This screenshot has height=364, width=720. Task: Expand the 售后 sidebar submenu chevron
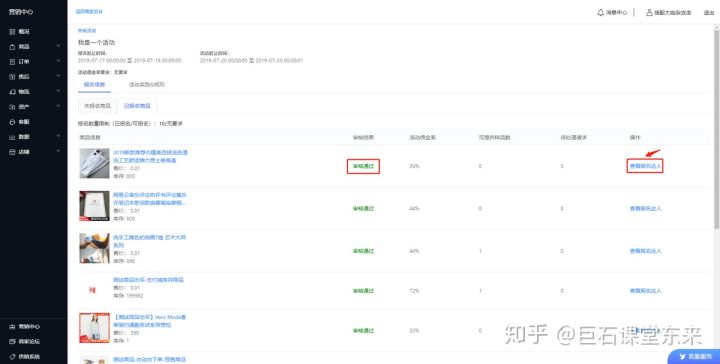tap(58, 76)
